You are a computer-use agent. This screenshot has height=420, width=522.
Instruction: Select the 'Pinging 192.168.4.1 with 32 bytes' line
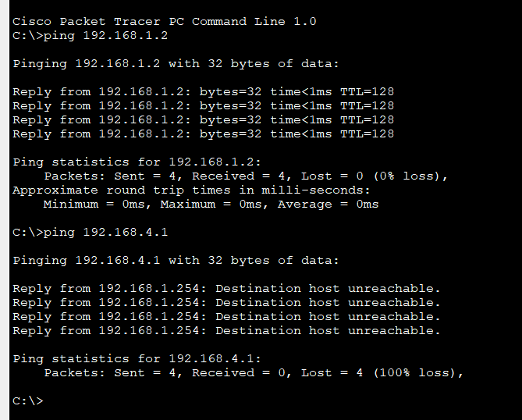click(x=176, y=260)
